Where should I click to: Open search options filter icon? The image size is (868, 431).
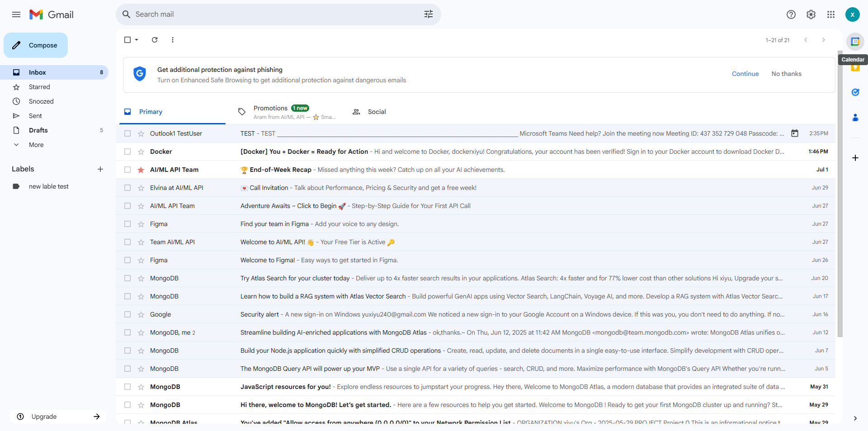[429, 14]
